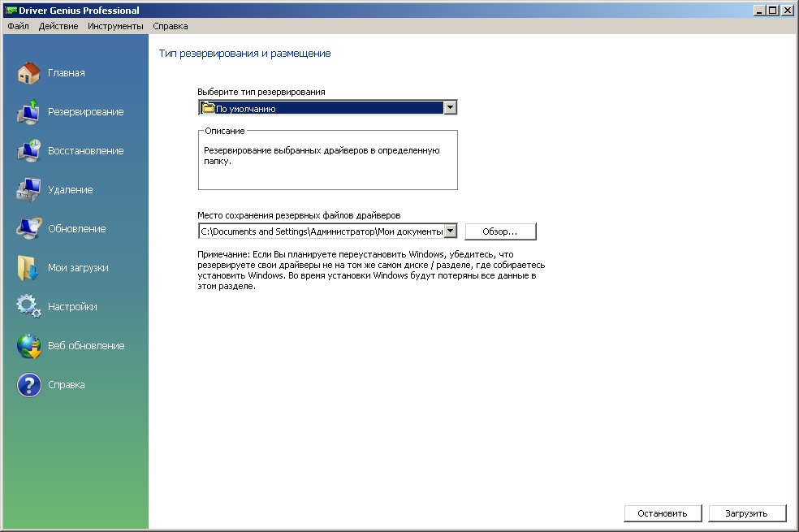
Task: Open Резервирование sidebar label
Action: click(85, 111)
